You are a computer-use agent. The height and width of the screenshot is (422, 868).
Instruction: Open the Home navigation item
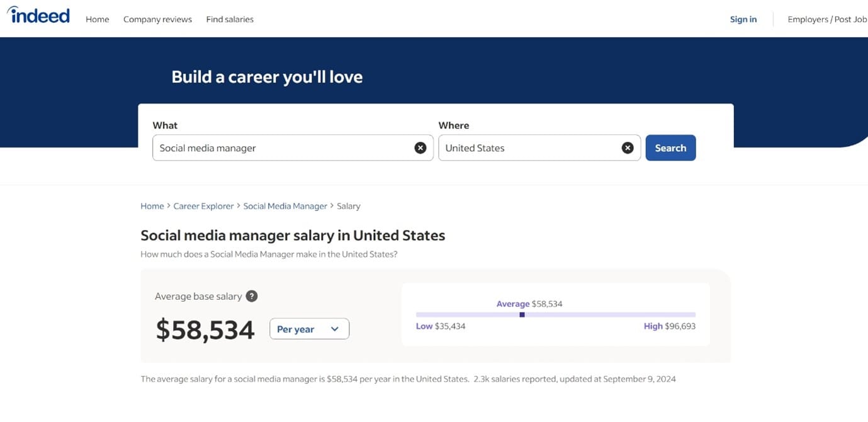[98, 20]
